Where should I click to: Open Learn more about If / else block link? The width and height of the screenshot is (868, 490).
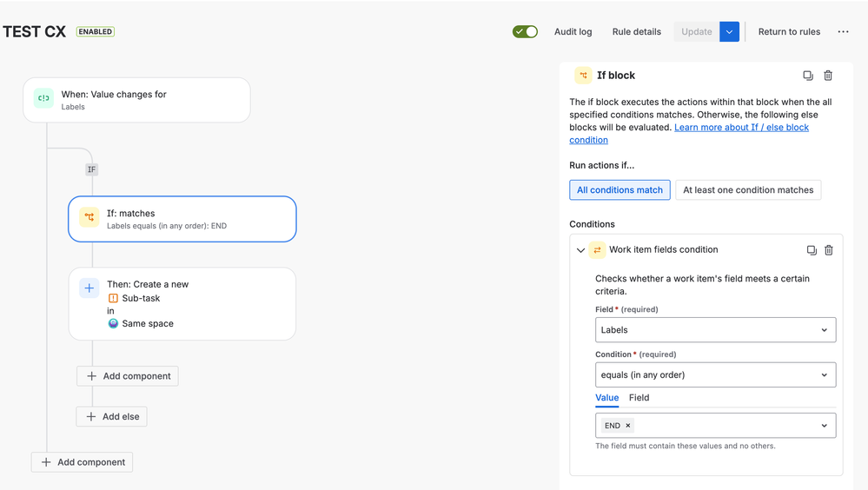(x=689, y=134)
